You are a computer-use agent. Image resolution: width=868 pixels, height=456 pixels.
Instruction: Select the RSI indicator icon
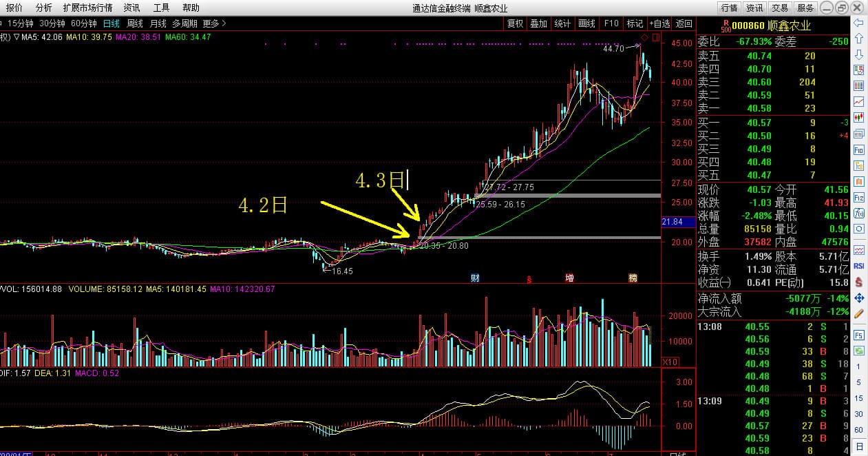(858, 265)
